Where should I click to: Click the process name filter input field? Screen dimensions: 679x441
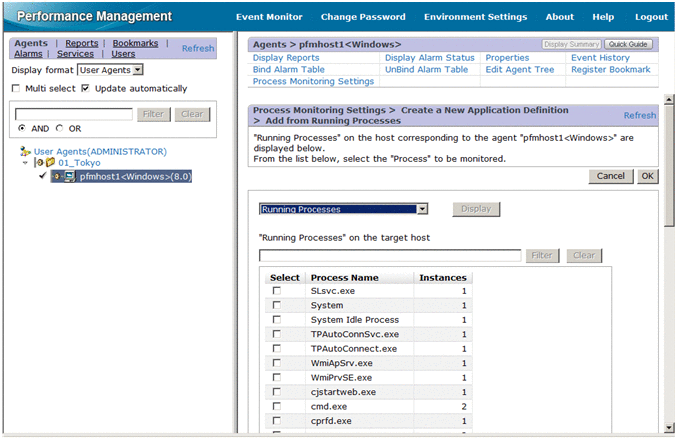click(390, 256)
